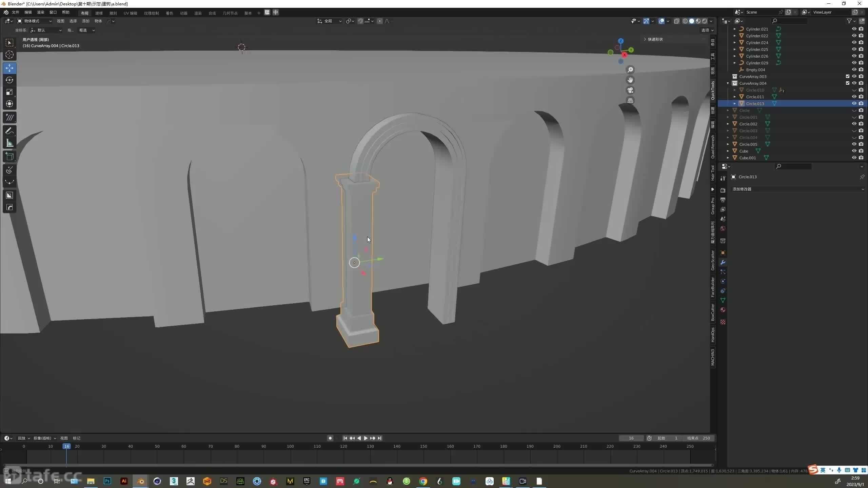Open the timeline Marker menu
Image resolution: width=868 pixels, height=488 pixels.
(x=77, y=438)
